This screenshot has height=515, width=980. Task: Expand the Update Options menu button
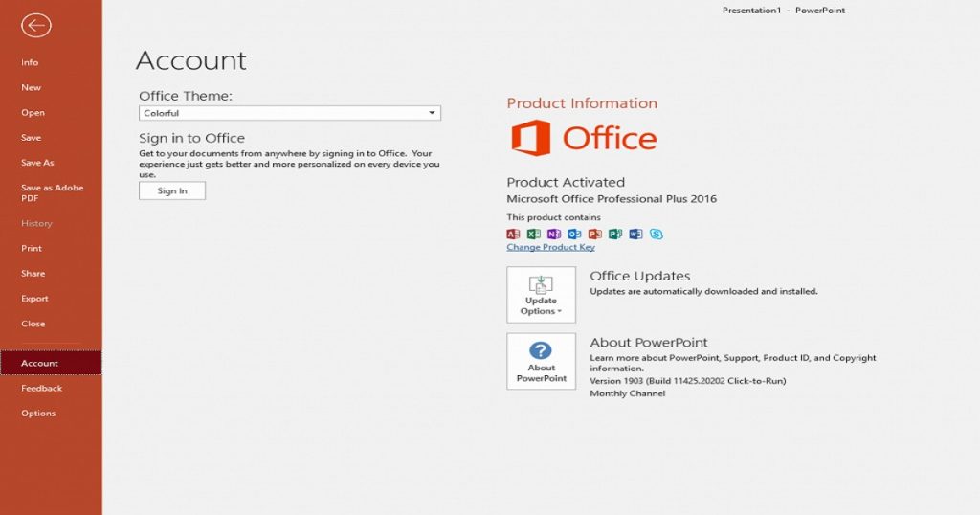coord(542,295)
